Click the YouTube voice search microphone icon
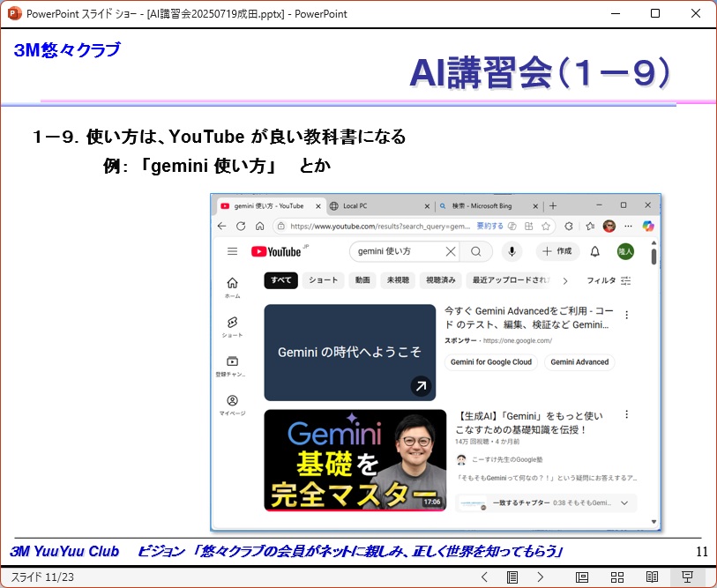This screenshot has width=717, height=588. [x=512, y=251]
